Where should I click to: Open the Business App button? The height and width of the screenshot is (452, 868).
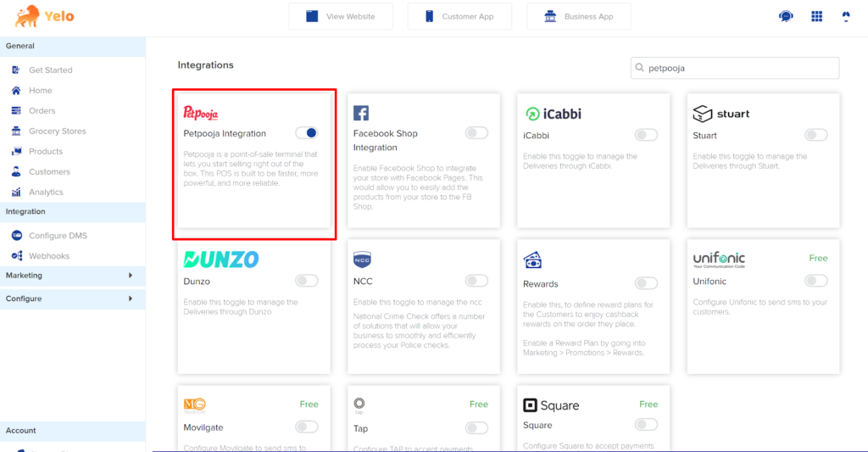(578, 17)
